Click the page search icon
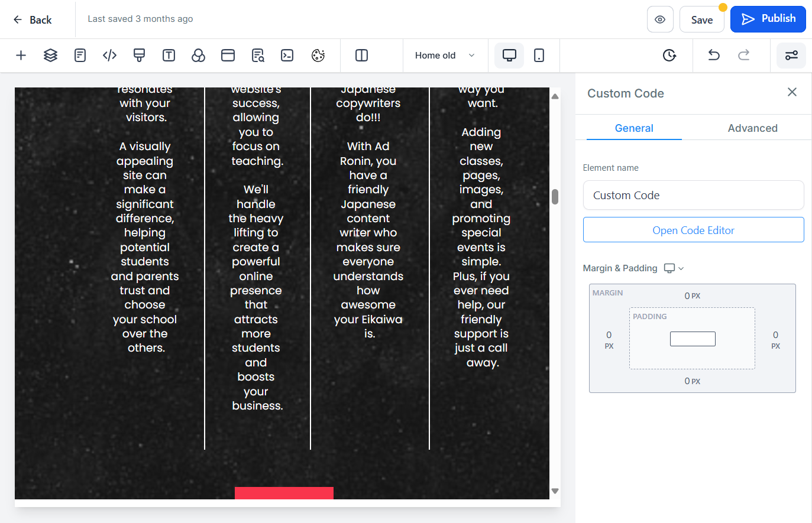Image resolution: width=812 pixels, height=523 pixels. [258, 56]
